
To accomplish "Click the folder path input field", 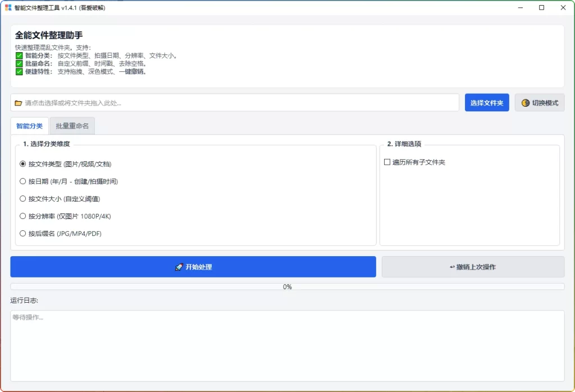I will click(225, 102).
